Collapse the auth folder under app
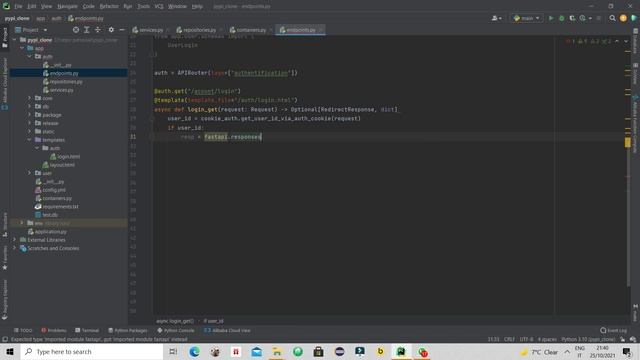640x360 pixels. click(29, 56)
